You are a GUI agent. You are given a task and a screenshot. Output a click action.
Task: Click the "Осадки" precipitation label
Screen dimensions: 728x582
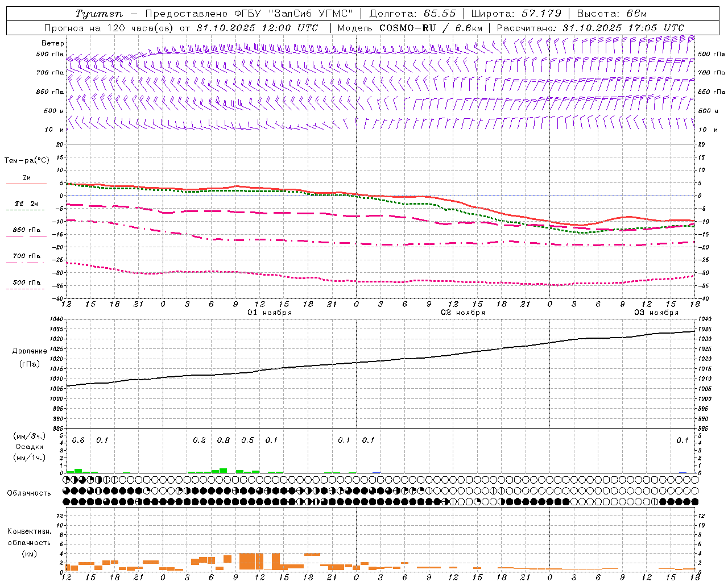[30, 447]
